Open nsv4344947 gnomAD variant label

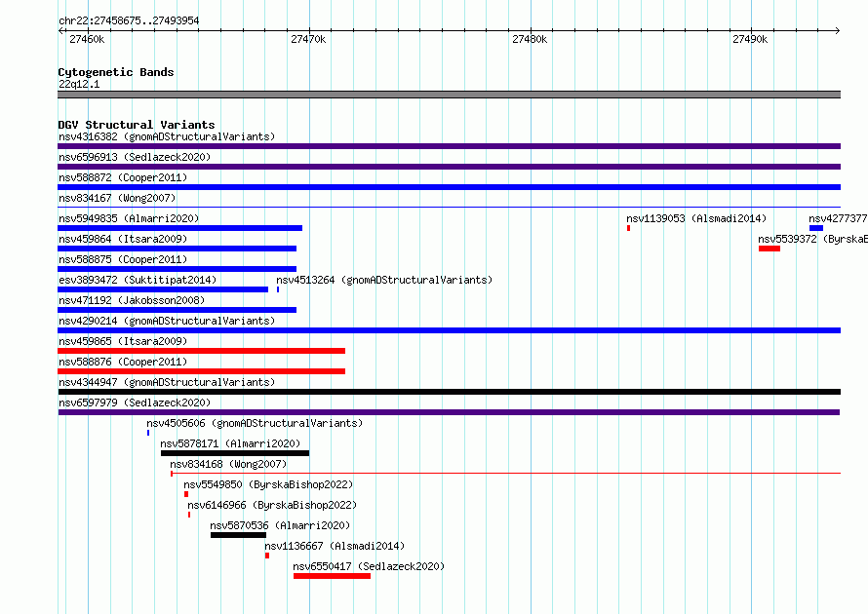[167, 382]
